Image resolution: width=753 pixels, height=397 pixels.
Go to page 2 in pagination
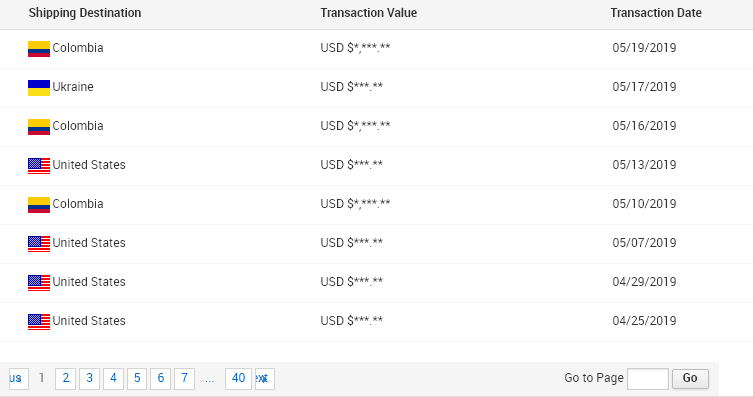click(66, 379)
